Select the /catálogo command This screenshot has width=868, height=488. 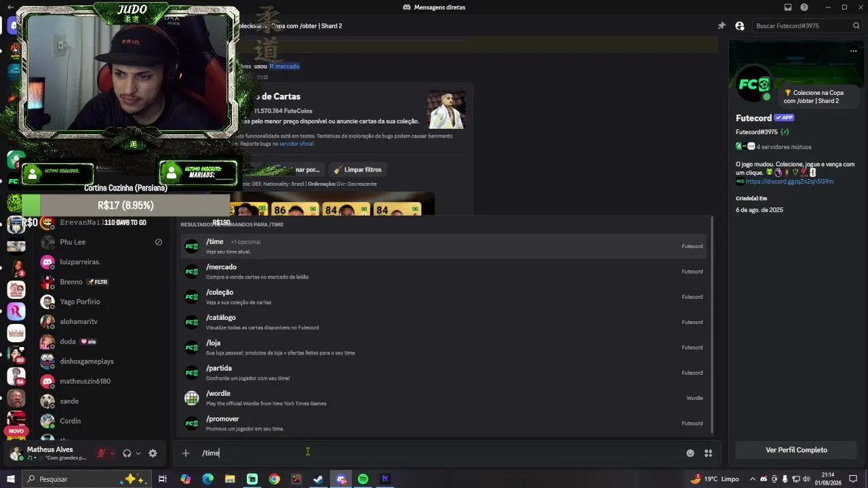point(444,322)
